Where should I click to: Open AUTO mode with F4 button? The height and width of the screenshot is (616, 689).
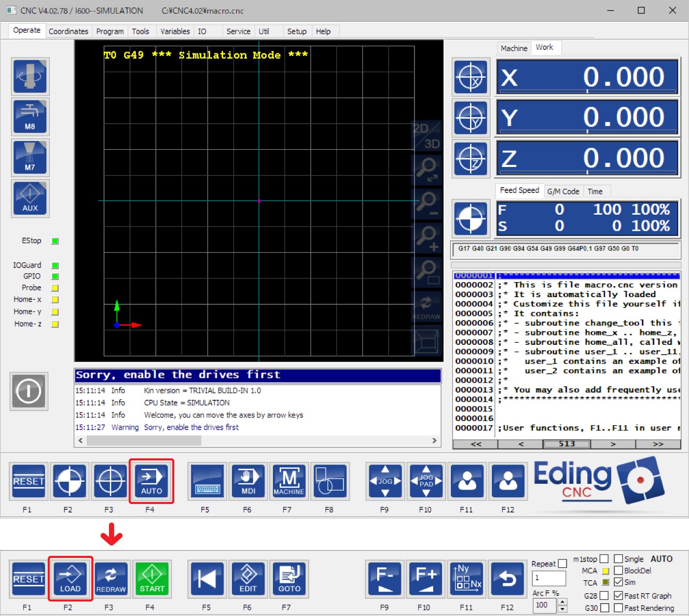tap(151, 481)
